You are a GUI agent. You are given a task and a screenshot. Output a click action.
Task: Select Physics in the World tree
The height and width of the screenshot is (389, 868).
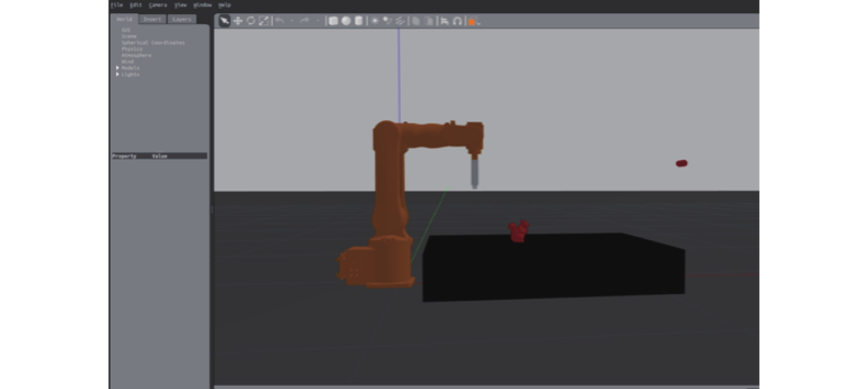point(132,49)
